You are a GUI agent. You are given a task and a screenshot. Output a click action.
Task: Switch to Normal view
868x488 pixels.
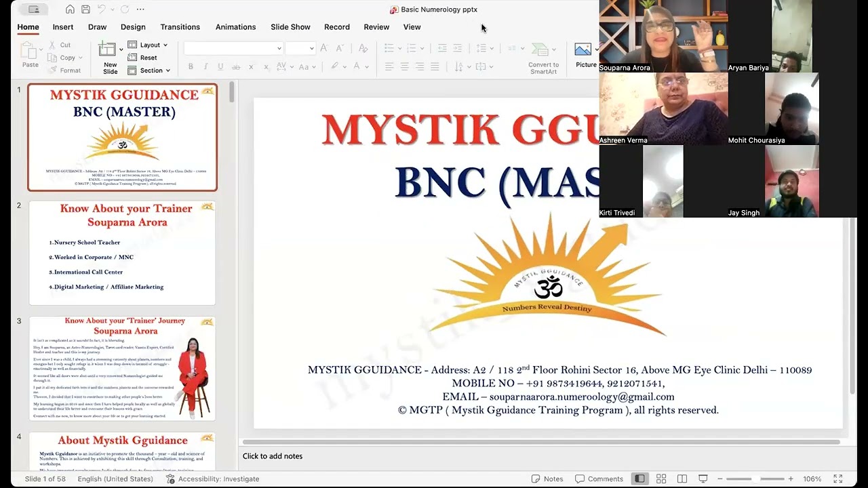click(x=639, y=479)
